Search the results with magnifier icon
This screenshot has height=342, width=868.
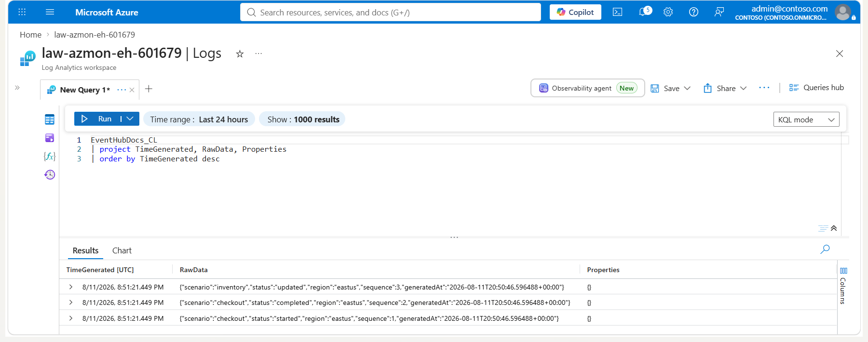(x=825, y=249)
